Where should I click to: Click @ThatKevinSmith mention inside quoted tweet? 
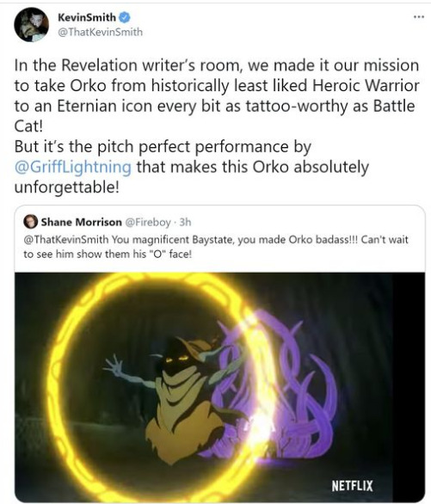coord(66,240)
